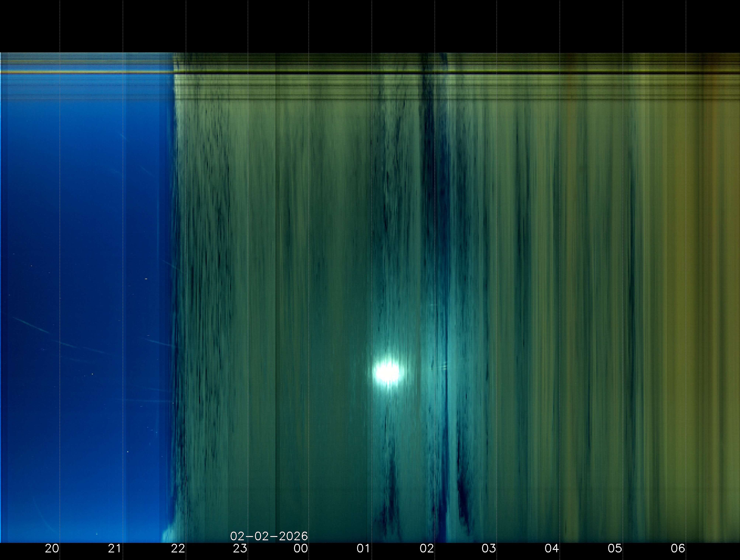Click the 02 hour label
Viewport: 740px width, 560px height.
pyautogui.click(x=427, y=549)
